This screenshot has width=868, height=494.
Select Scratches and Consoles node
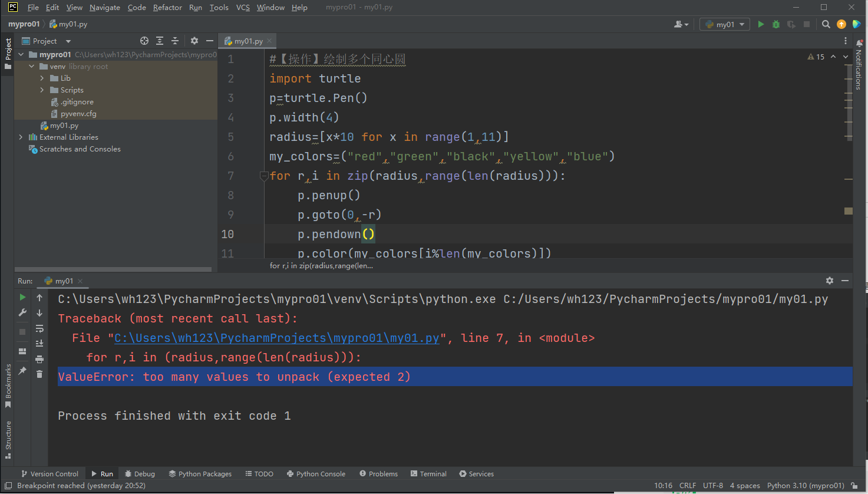(80, 149)
